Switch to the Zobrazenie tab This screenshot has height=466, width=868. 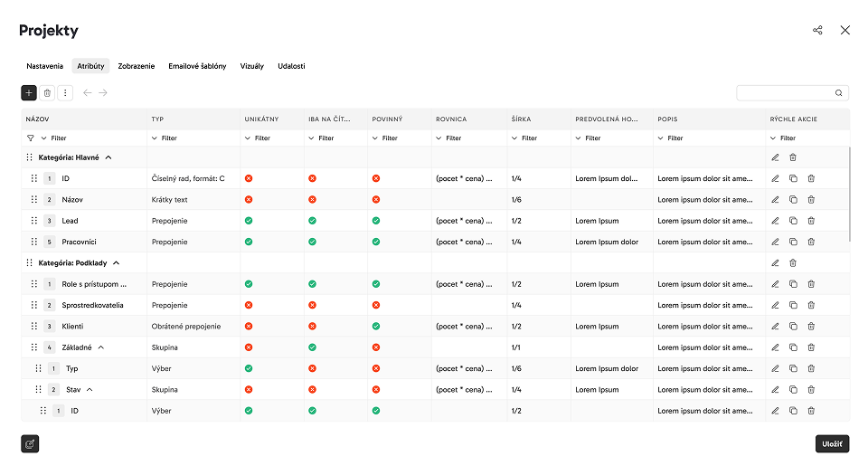[x=137, y=66]
